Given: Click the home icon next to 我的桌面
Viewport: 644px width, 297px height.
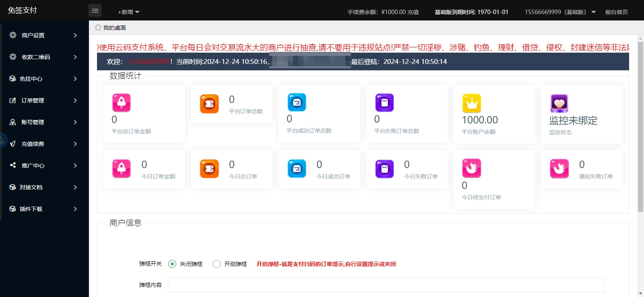Looking at the screenshot, I should [x=98, y=27].
